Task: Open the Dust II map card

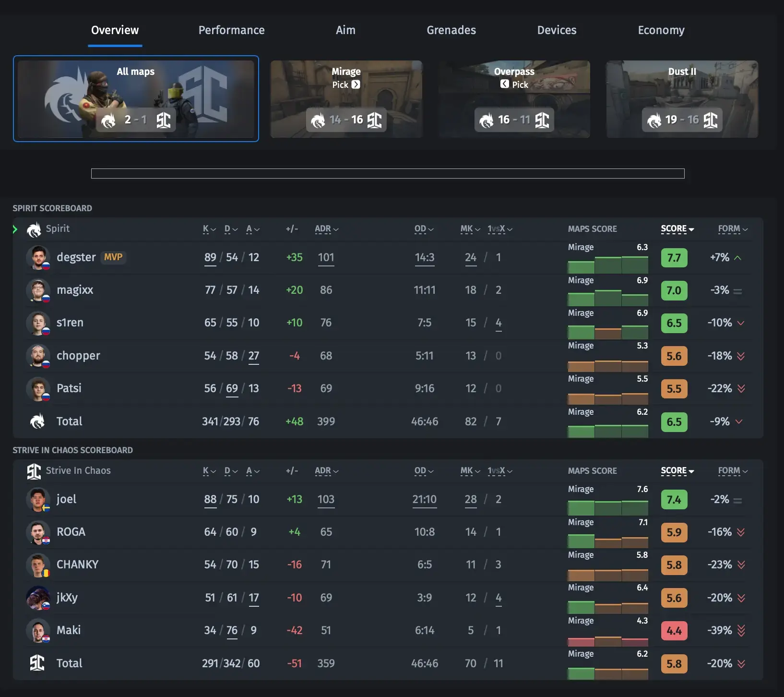Action: coord(682,99)
